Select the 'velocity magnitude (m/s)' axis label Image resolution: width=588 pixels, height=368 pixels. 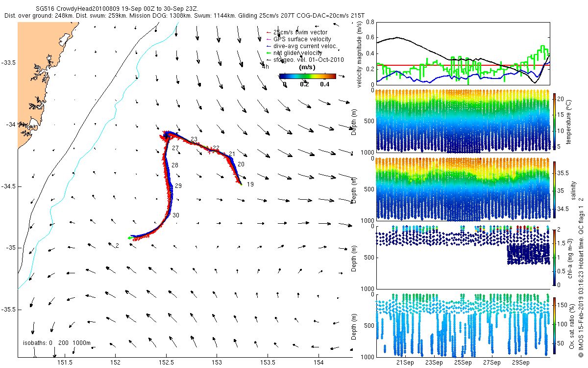tap(359, 54)
